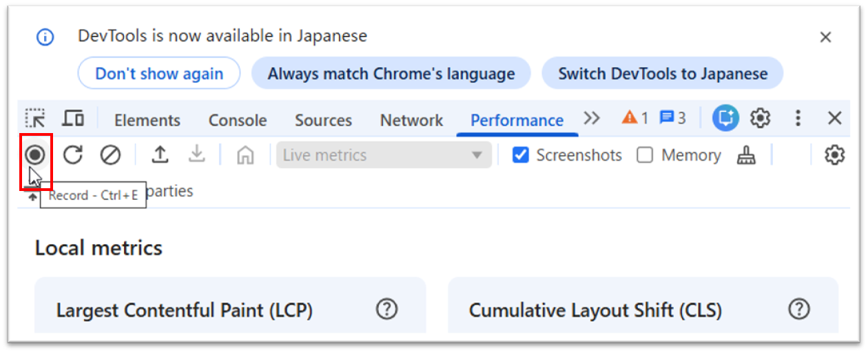Click the Cumulative Layout Shift (CLS) title
Image resolution: width=868 pixels, height=353 pixels.
click(595, 311)
